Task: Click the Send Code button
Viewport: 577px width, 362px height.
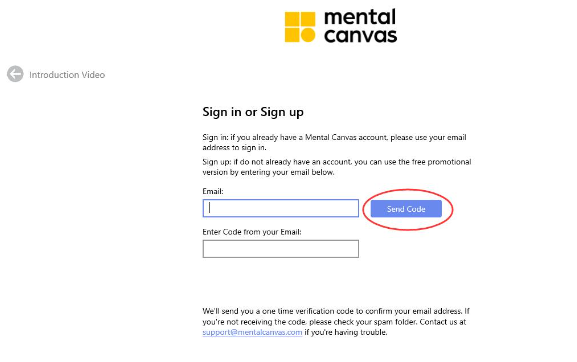Action: point(406,209)
